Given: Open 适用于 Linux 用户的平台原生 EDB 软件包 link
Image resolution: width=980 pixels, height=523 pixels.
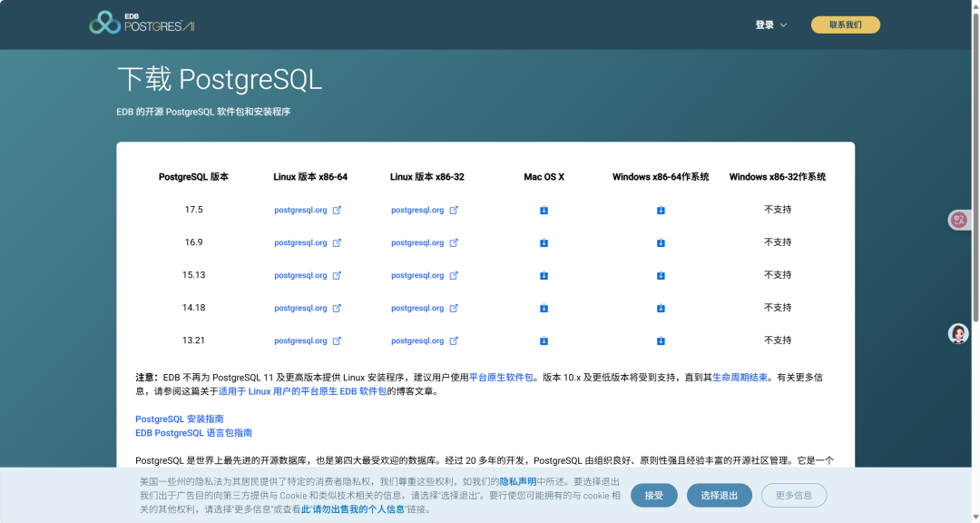Looking at the screenshot, I should [302, 391].
